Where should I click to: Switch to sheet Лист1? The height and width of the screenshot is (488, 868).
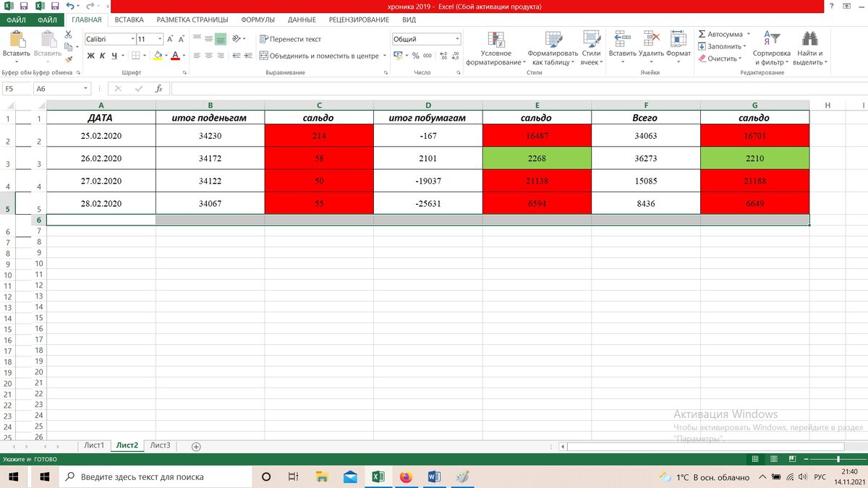click(94, 445)
